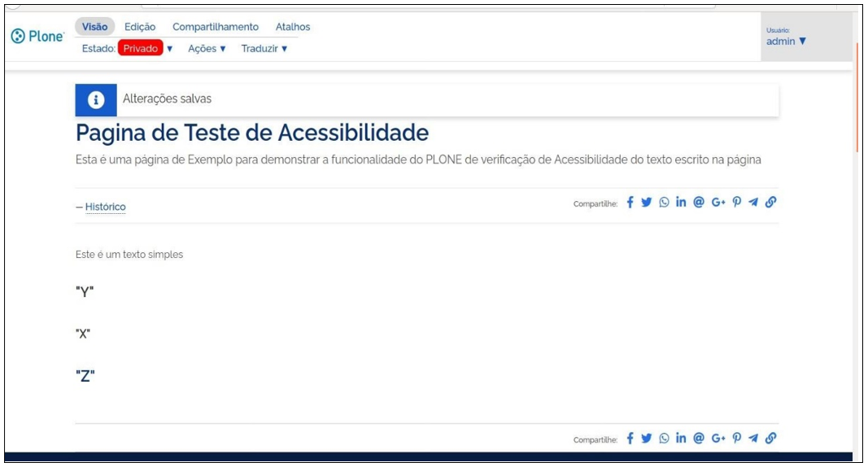Share on Twitter from the top share bar

pos(646,203)
